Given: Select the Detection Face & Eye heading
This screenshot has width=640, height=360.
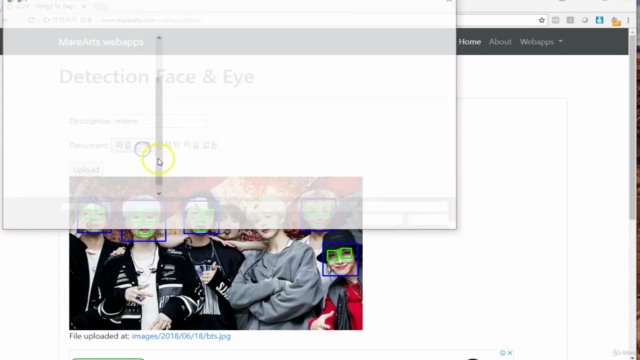Looking at the screenshot, I should (157, 76).
